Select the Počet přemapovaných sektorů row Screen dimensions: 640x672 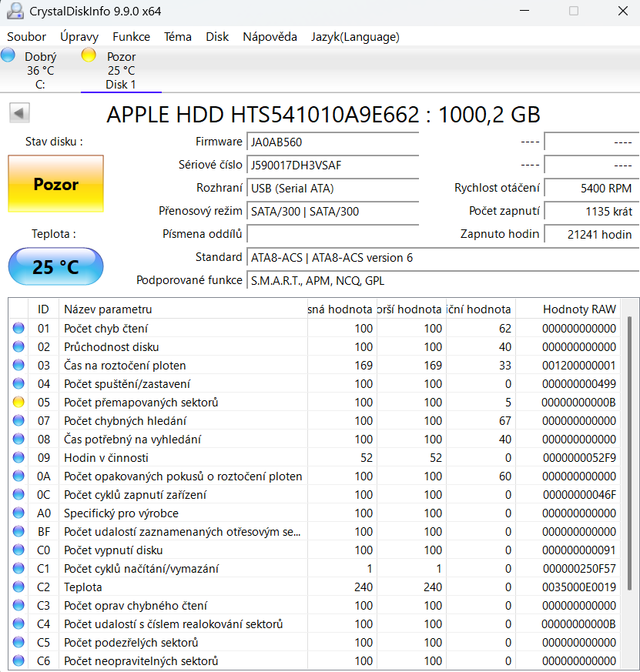pos(314,402)
